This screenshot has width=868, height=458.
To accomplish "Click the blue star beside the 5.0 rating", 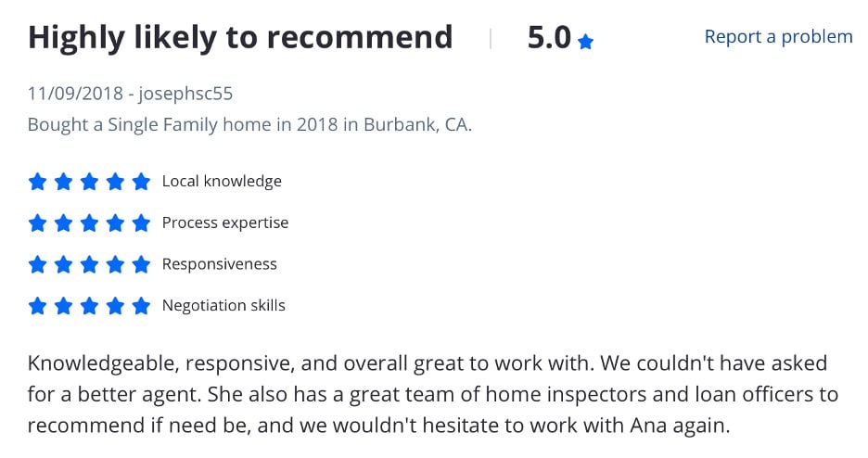I will click(585, 42).
